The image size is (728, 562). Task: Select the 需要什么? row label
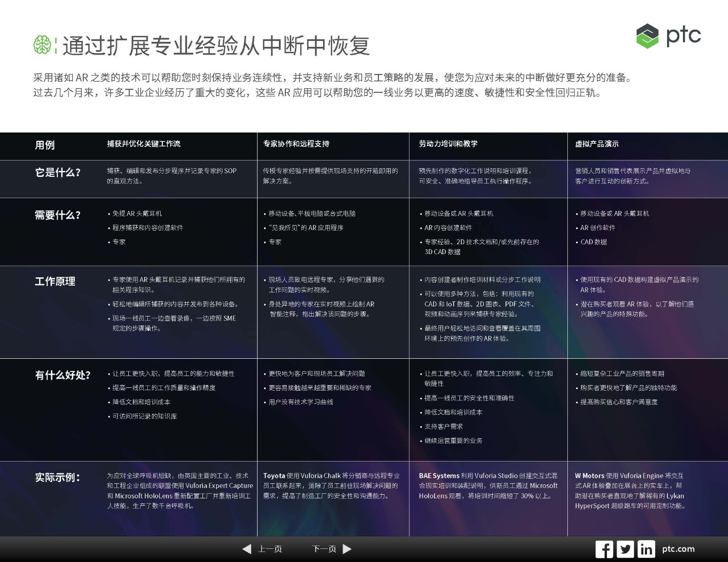click(x=58, y=215)
